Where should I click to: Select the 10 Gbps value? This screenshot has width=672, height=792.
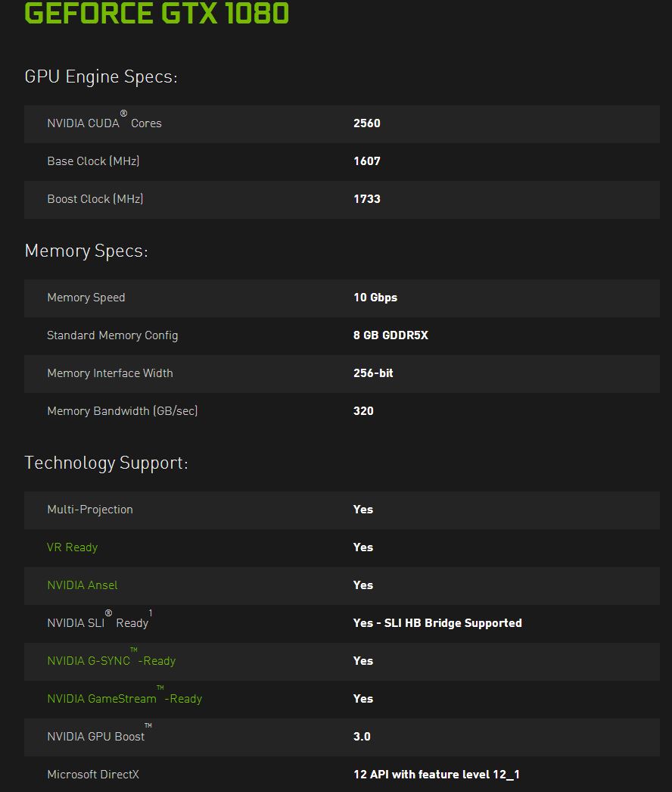click(375, 298)
